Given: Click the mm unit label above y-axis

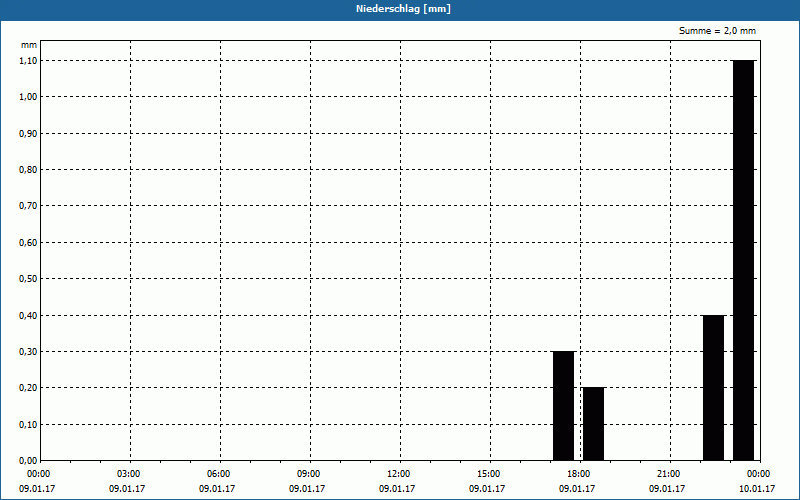Looking at the screenshot, I should coord(29,45).
